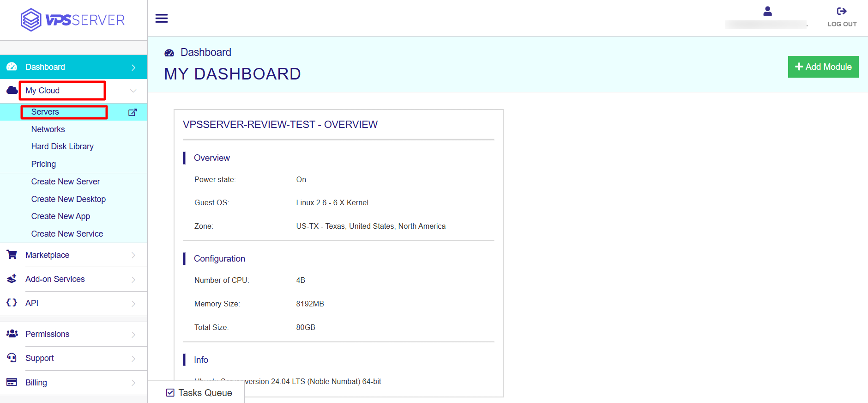
Task: Expand the API chevron
Action: point(133,304)
